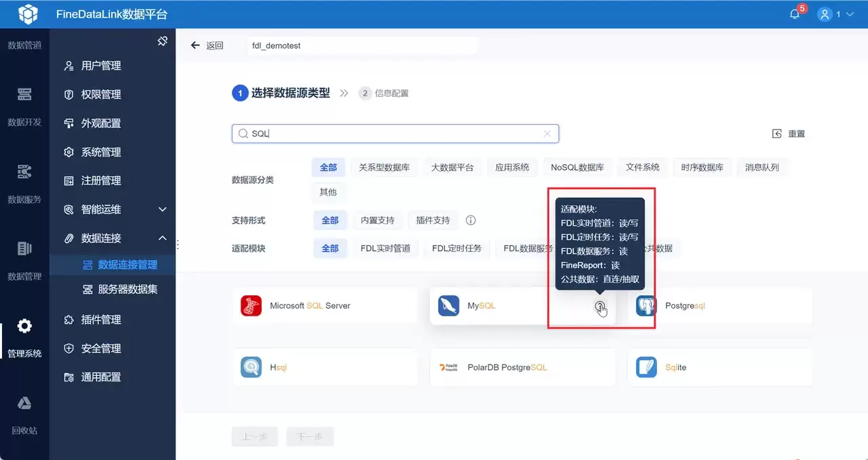Click into the SQL search field
Screen dimensions: 868x460
click(395, 133)
